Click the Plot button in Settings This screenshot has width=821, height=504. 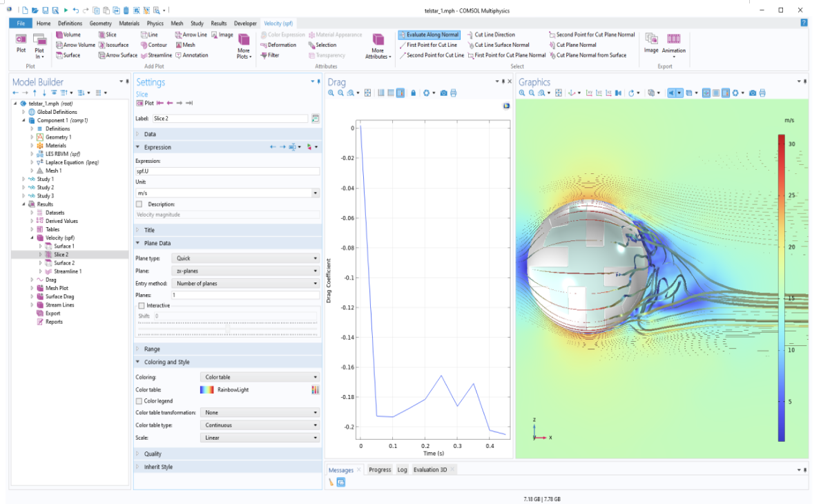pyautogui.click(x=146, y=104)
